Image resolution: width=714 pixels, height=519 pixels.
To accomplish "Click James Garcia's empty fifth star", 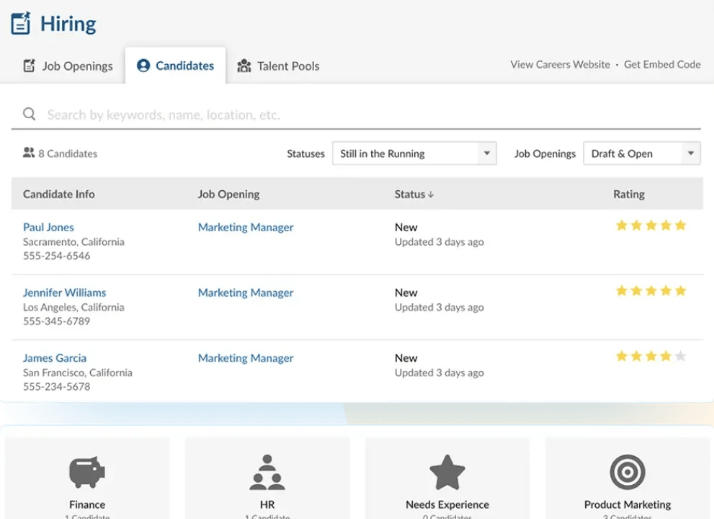I will click(680, 356).
